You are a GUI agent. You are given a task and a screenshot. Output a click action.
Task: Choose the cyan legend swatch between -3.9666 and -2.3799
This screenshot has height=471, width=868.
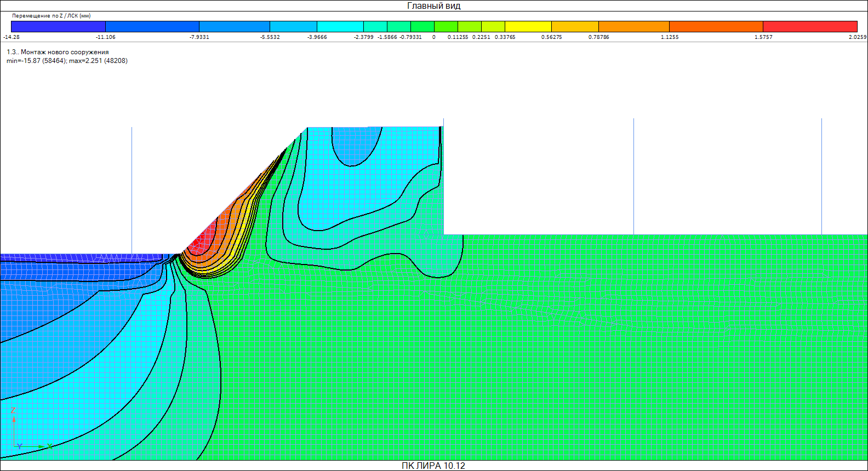coord(340,26)
